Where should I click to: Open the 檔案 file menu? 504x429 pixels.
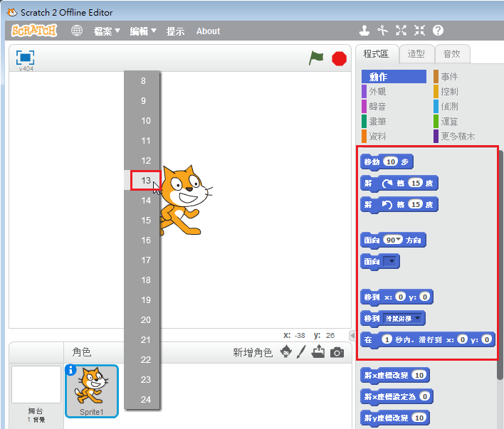click(107, 31)
